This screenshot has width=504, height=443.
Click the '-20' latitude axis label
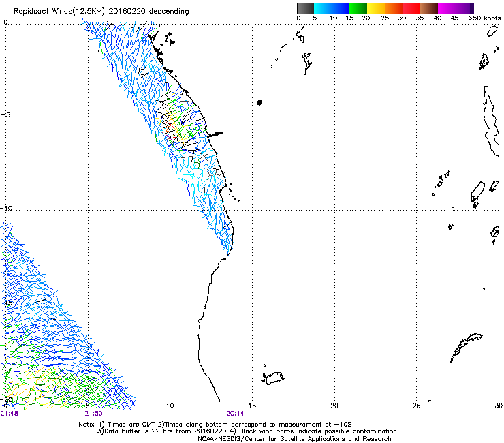point(7,399)
